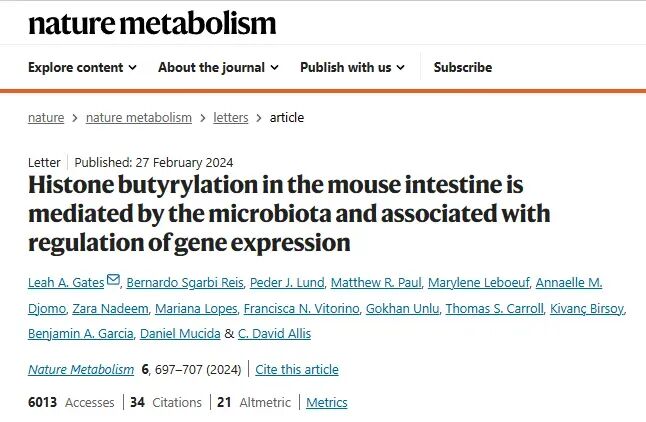This screenshot has height=422, width=646.
Task: Open author Thomas S. Carroll
Action: [x=494, y=308]
